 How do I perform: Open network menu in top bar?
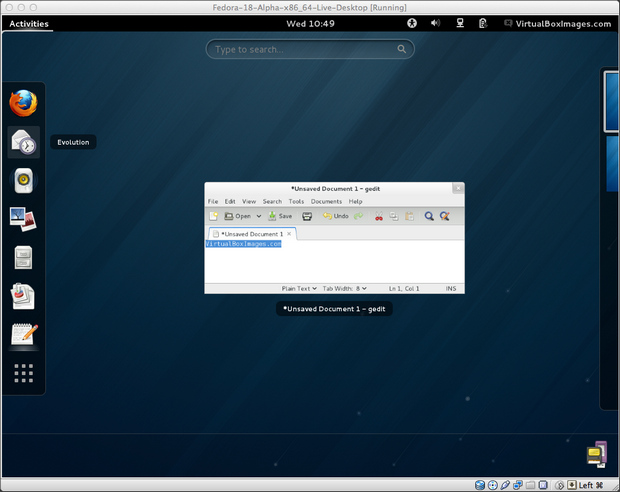click(460, 23)
